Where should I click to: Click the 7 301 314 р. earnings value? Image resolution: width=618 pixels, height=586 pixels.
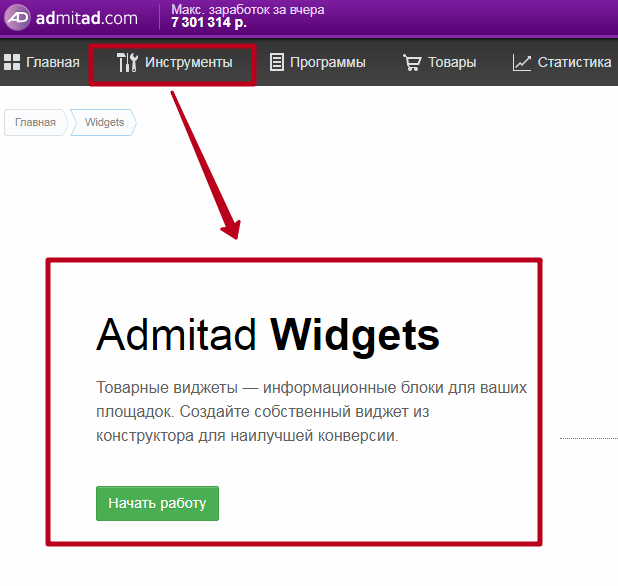(209, 22)
